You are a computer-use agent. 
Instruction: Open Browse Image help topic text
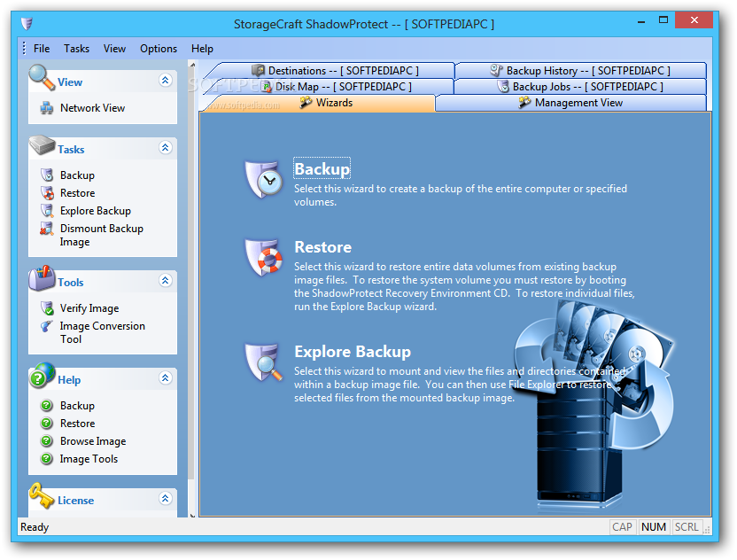click(93, 441)
